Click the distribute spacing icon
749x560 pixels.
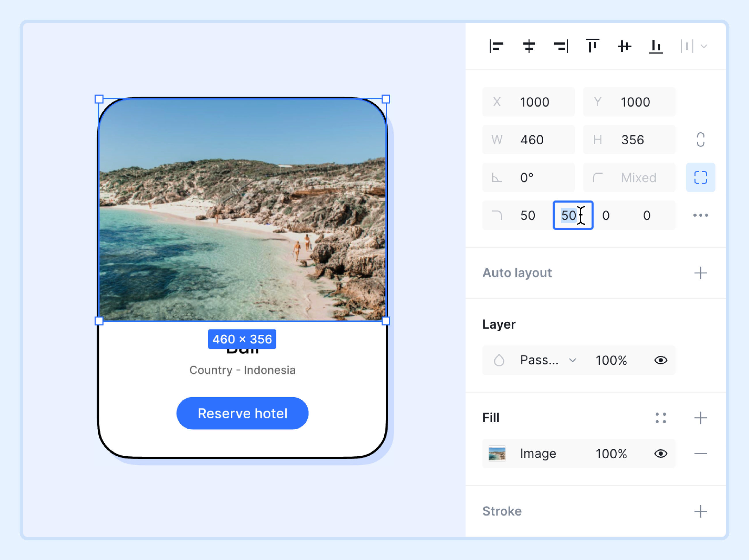pos(687,46)
